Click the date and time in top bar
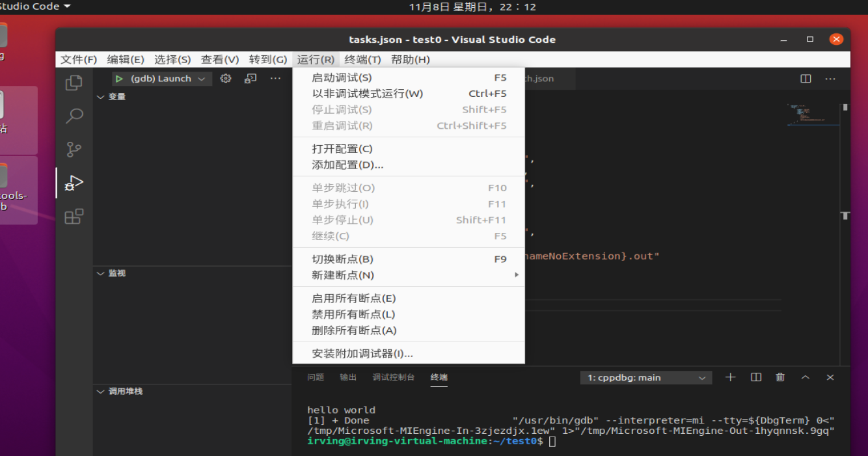The height and width of the screenshot is (456, 868). [472, 7]
